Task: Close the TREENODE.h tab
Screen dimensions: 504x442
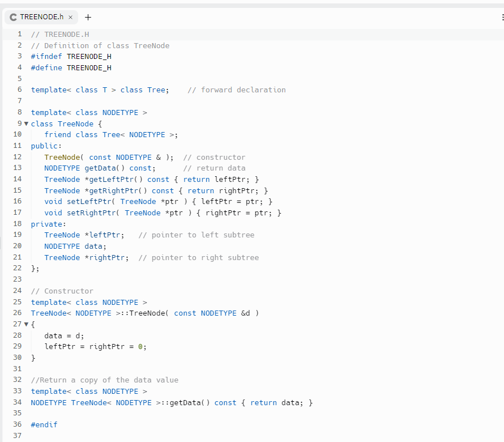Action: (x=70, y=17)
